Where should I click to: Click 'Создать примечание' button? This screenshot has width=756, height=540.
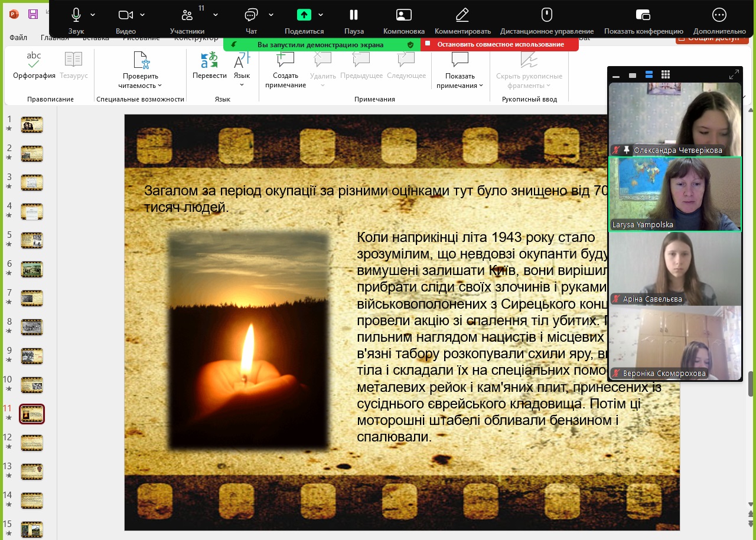point(285,71)
